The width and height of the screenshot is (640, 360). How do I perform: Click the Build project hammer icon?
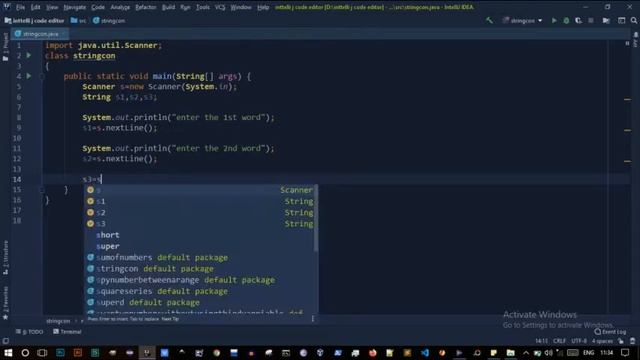[489, 20]
